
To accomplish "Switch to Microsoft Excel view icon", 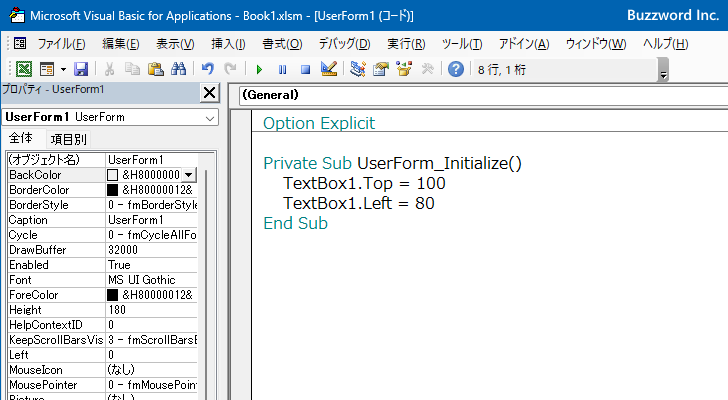I will 24,69.
